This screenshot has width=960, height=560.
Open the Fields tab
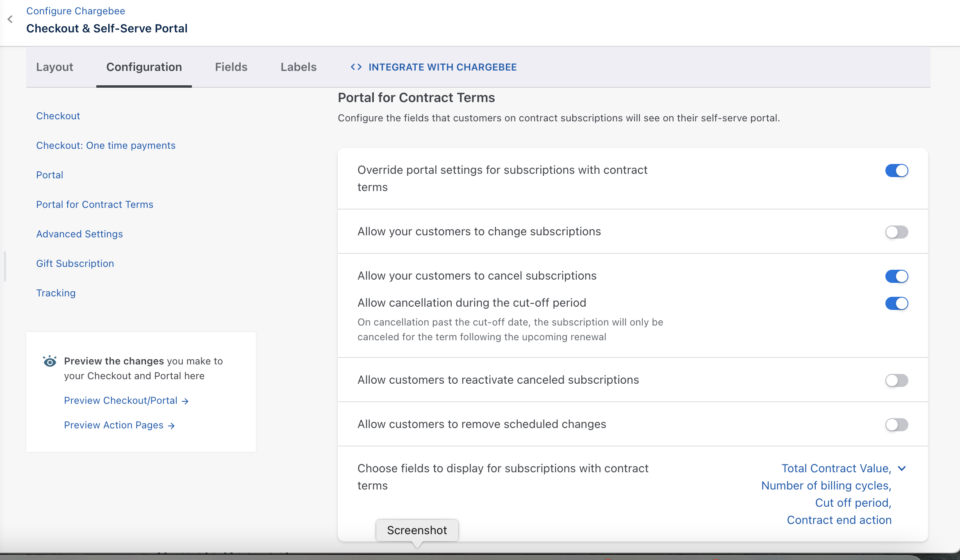coord(231,67)
